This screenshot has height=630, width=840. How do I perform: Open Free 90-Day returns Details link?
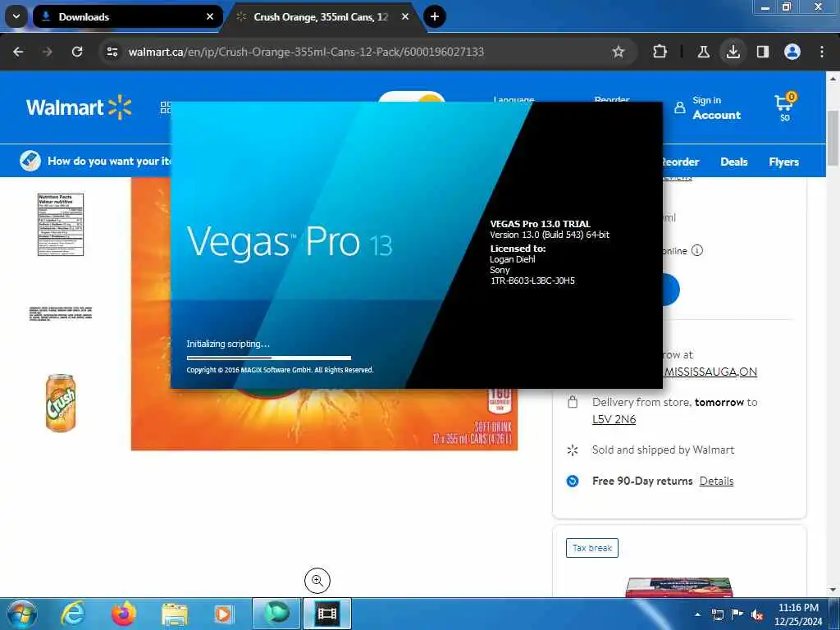[716, 481]
